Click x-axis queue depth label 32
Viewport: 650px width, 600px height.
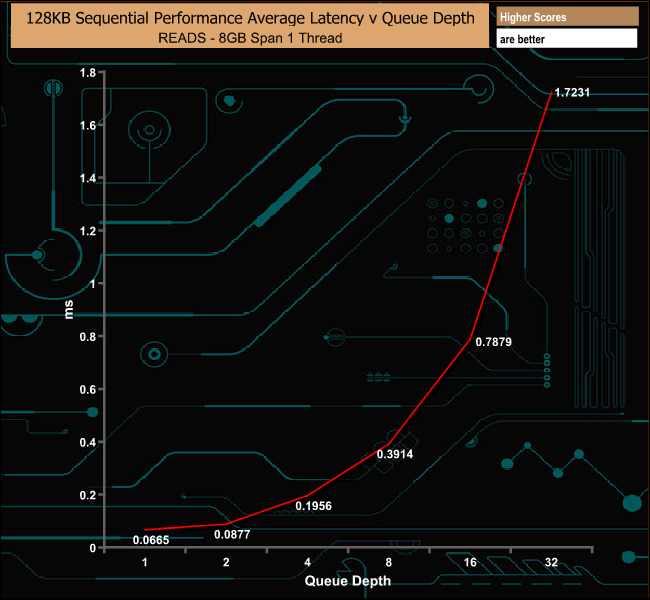551,562
